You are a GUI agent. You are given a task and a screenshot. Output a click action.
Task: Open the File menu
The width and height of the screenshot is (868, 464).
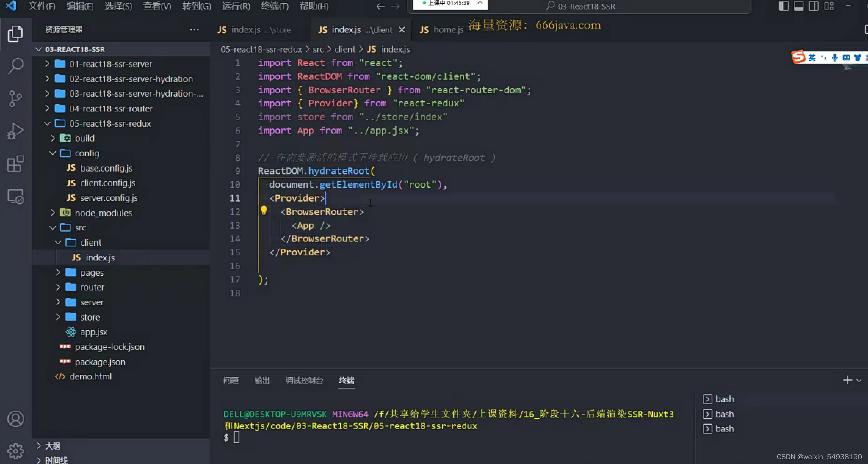tap(42, 6)
